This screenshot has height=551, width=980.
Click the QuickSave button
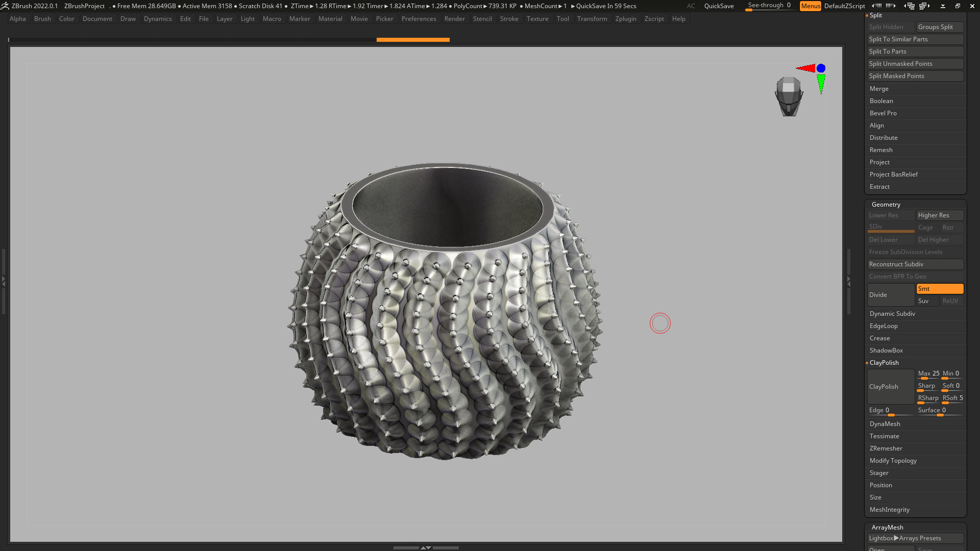click(x=719, y=6)
